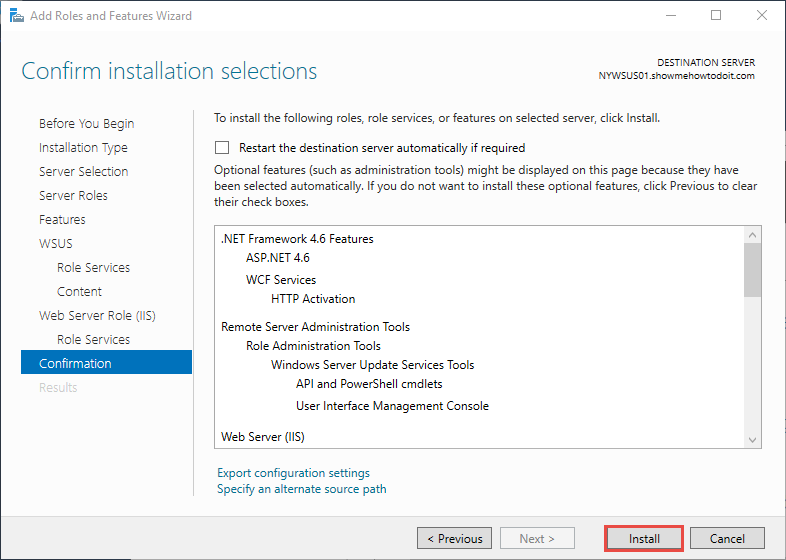This screenshot has width=786, height=560.
Task: Go to Before You Begin step
Action: tap(87, 123)
